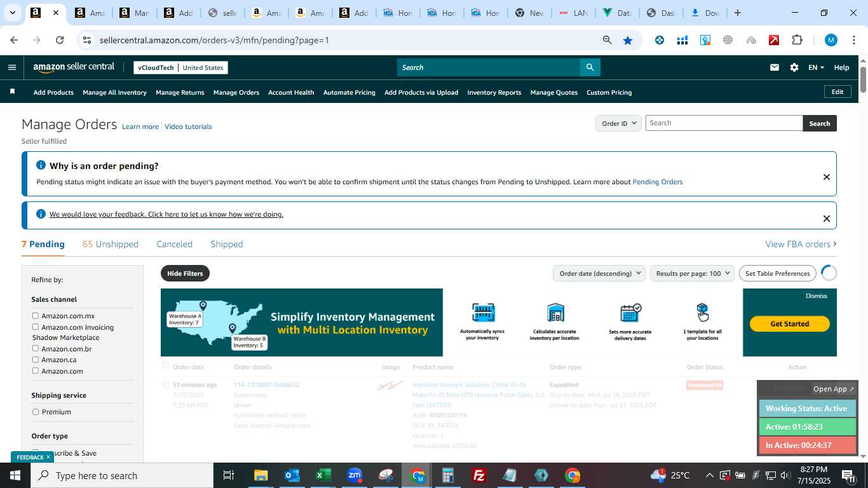Image resolution: width=868 pixels, height=488 pixels.
Task: Bookmark this page with the star icon
Action: click(x=628, y=40)
